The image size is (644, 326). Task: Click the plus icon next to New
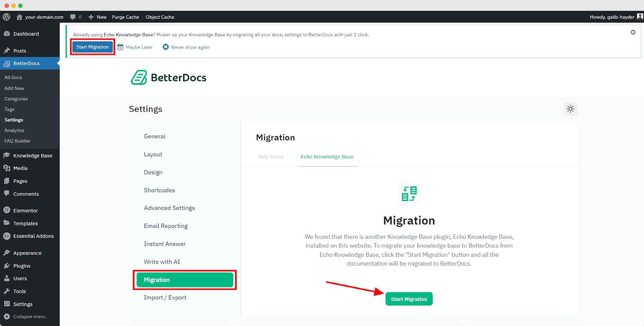point(91,17)
